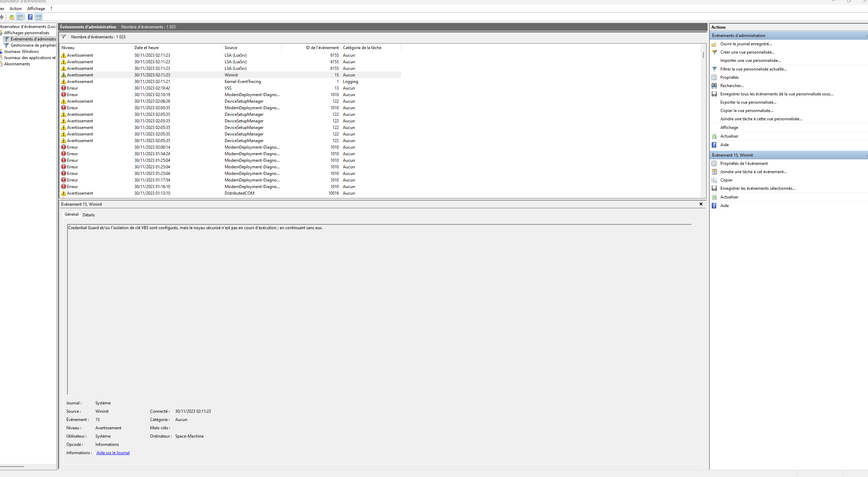Open the Aide sur le Journal link

(x=113, y=453)
